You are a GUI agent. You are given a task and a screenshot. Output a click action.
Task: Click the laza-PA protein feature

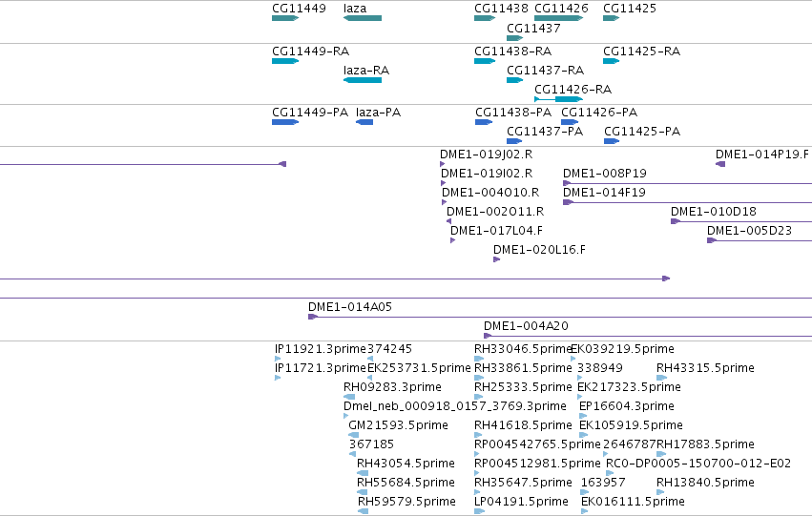point(364,122)
